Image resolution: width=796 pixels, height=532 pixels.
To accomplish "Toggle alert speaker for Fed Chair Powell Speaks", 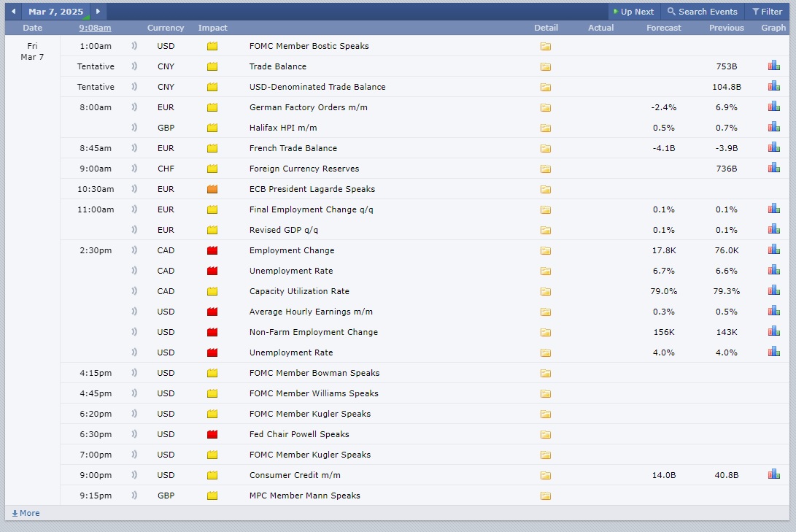I will (134, 434).
